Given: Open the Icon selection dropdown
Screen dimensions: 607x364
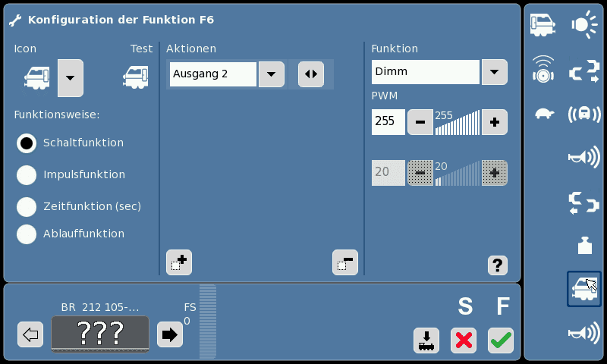Looking at the screenshot, I should (71, 78).
